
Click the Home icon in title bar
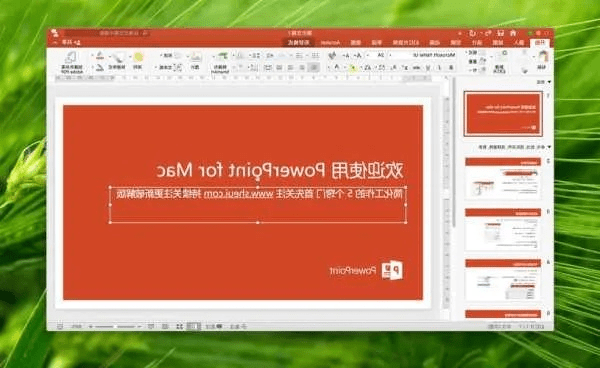[x=513, y=33]
